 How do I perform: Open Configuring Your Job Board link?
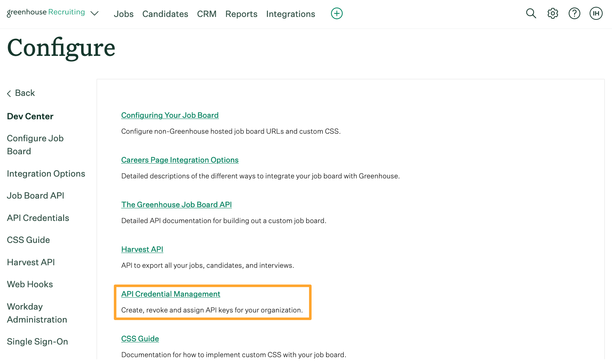(x=170, y=115)
